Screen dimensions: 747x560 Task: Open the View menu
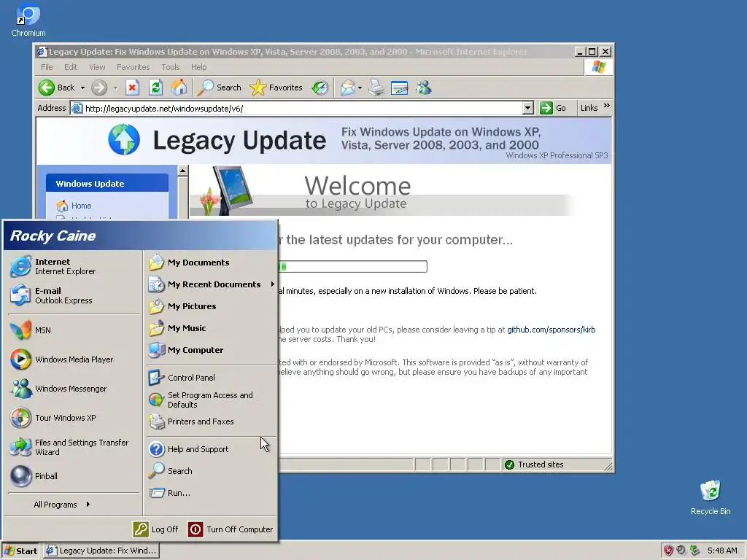click(x=97, y=67)
